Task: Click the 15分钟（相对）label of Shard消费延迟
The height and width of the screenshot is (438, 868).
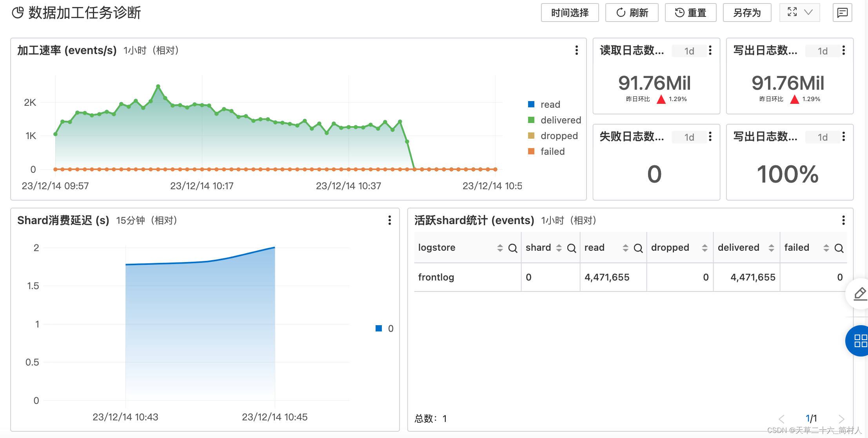Action: pyautogui.click(x=148, y=221)
